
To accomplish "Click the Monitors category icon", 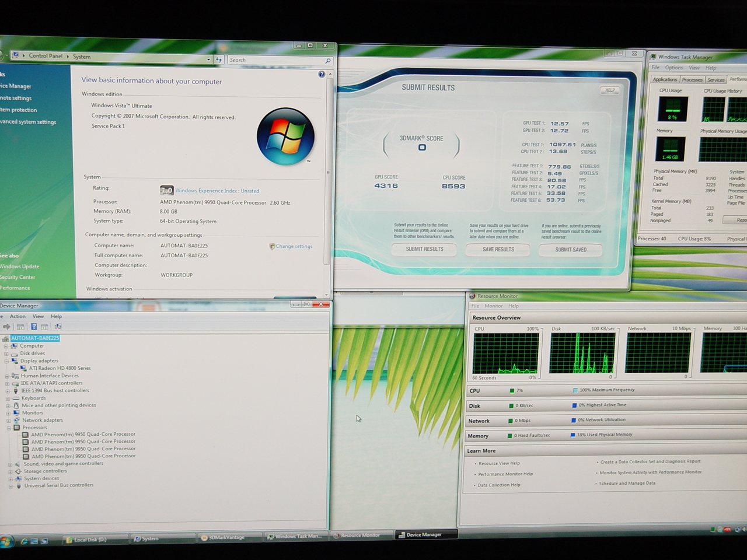I will click(x=16, y=413).
